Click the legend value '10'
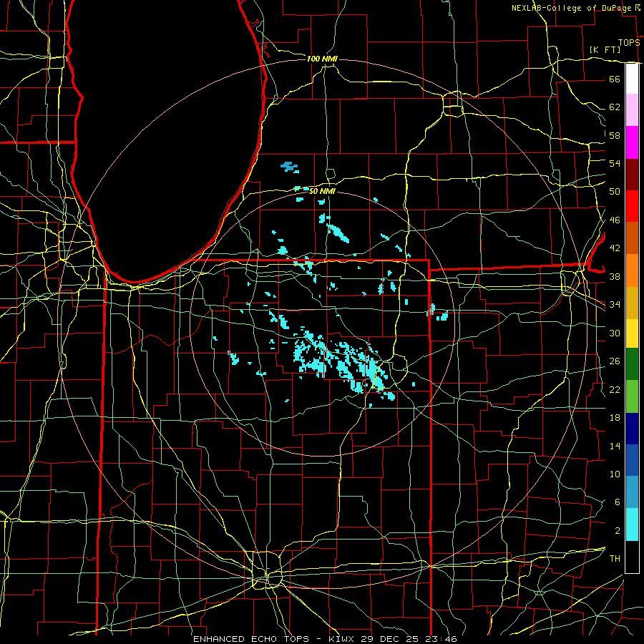644x644 pixels. 615,474
